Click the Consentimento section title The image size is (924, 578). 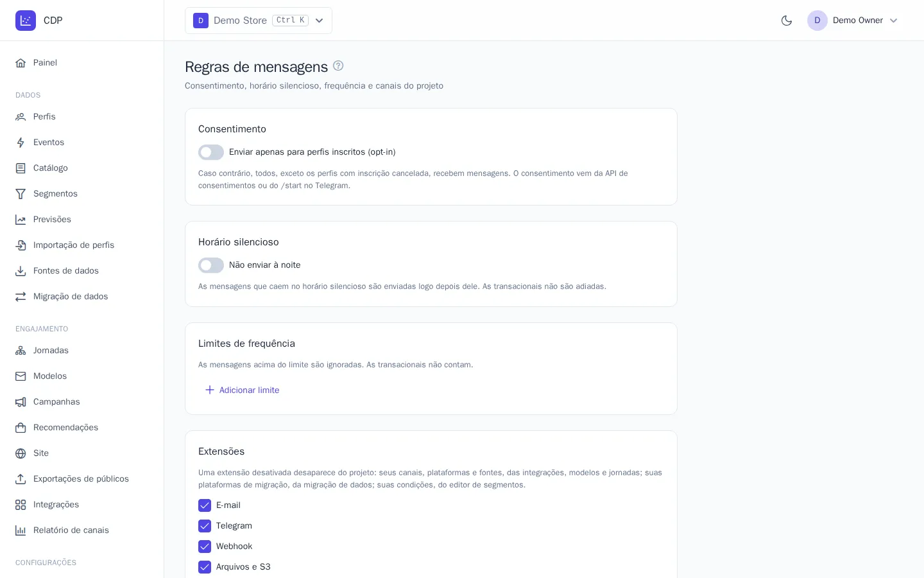[x=232, y=129]
